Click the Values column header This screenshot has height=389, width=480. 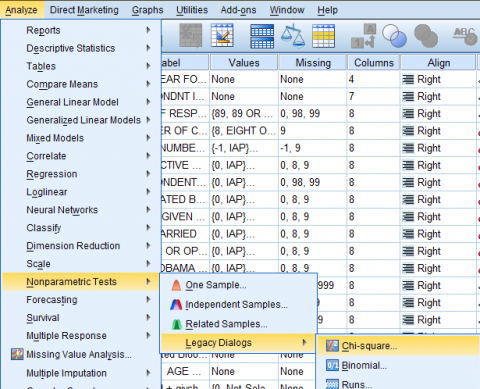[x=244, y=63]
